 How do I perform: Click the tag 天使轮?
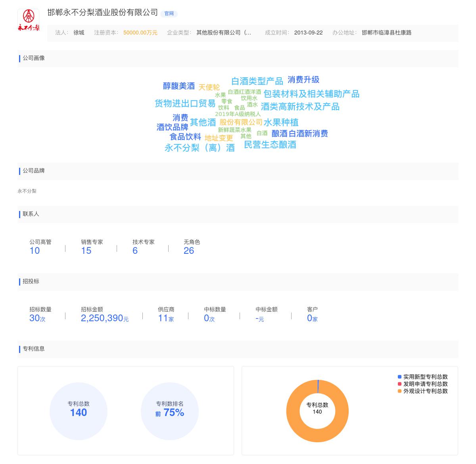click(x=209, y=87)
